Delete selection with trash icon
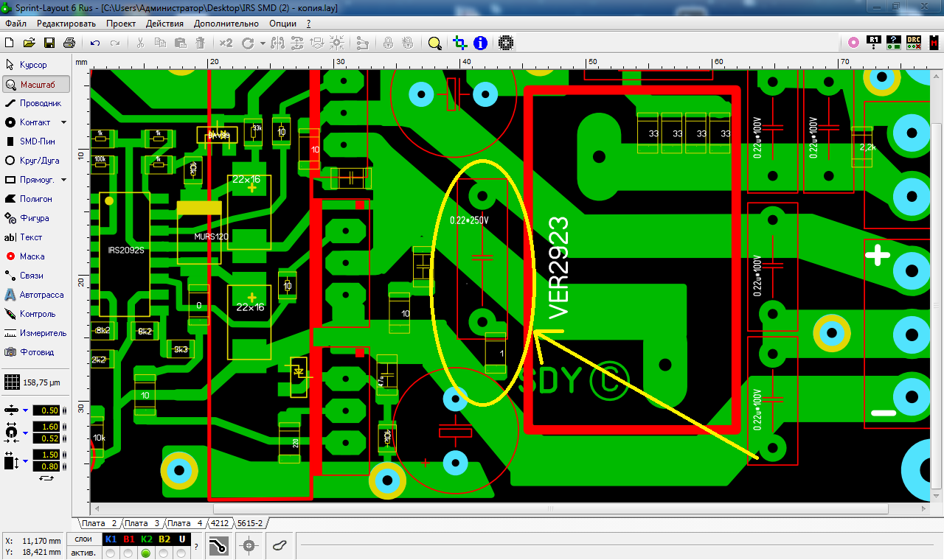Screen dimensions: 944x560 point(200,43)
